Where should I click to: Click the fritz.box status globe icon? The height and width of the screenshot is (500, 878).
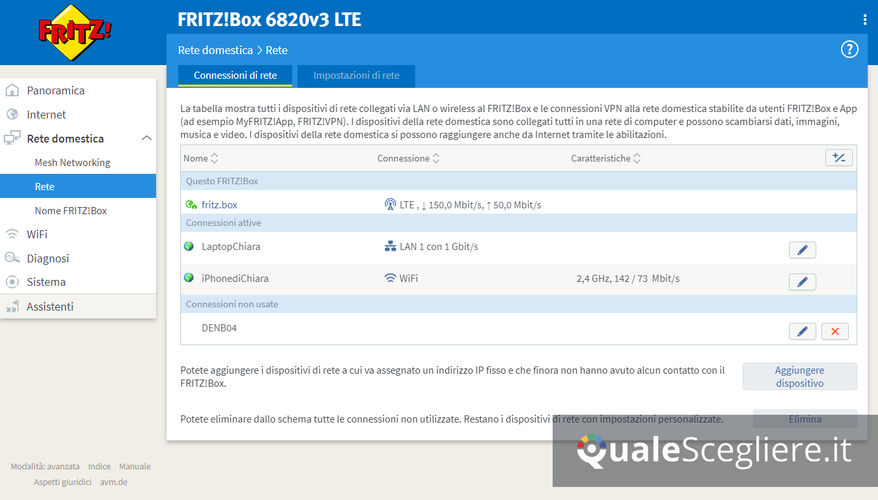coord(191,205)
